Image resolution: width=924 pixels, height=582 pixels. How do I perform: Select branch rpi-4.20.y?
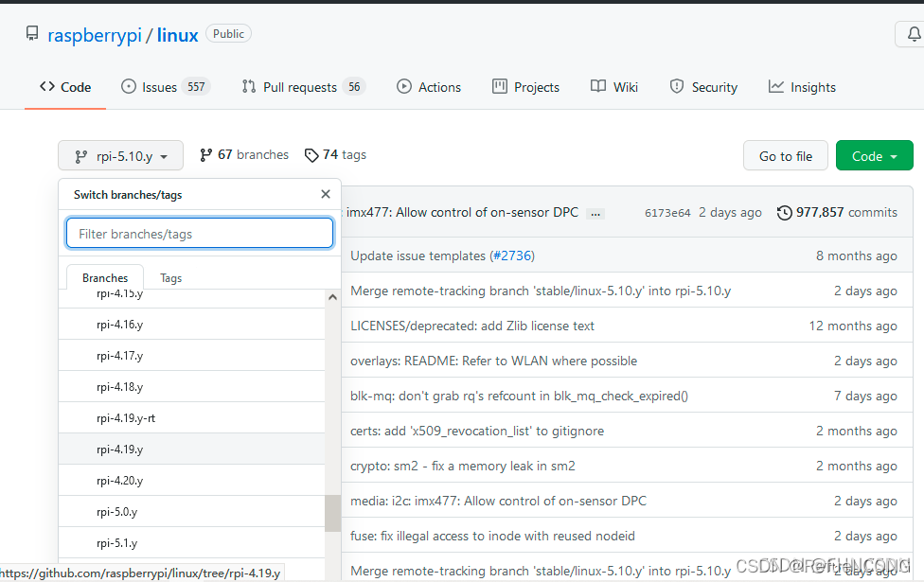pos(191,480)
